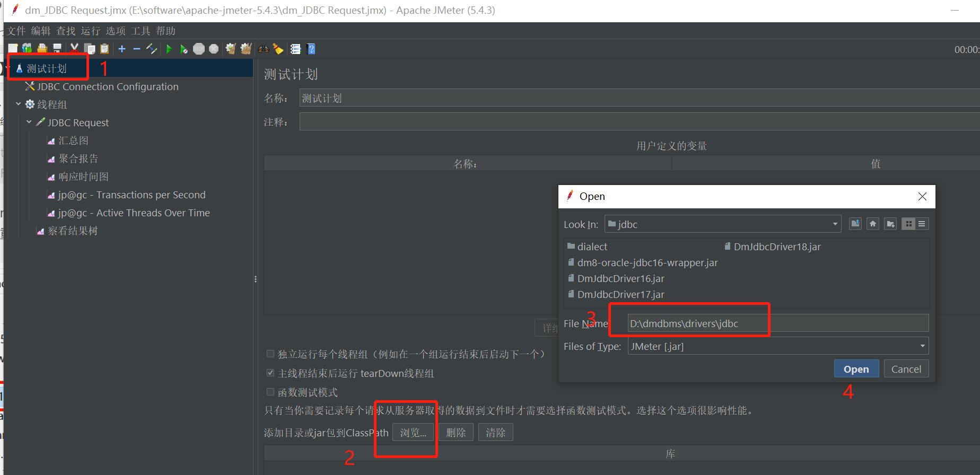Open Search with the binoculars icon
Image resolution: width=980 pixels, height=475 pixels.
tap(264, 49)
